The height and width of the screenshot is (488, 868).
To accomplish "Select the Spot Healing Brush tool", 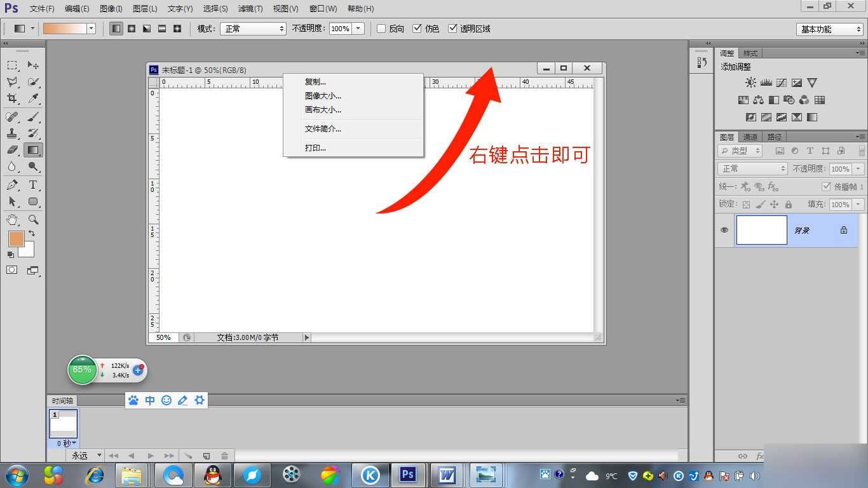I will 12,117.
